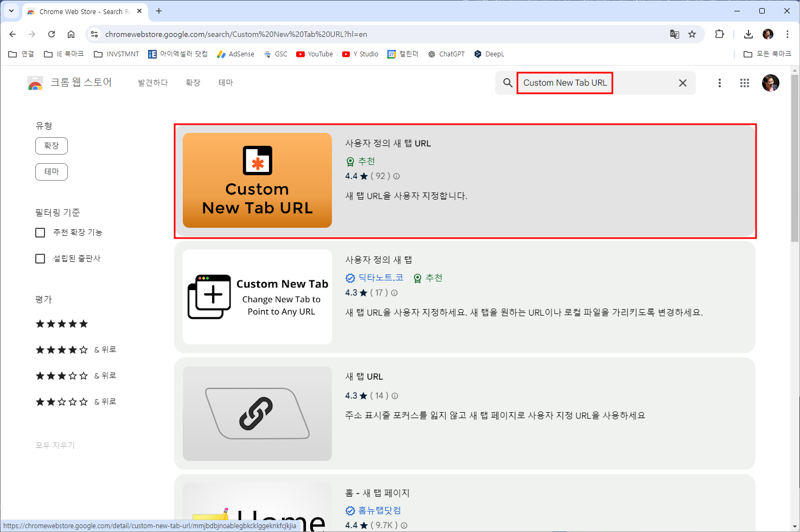
Task: Open the YouTube bookmark
Action: [315, 54]
